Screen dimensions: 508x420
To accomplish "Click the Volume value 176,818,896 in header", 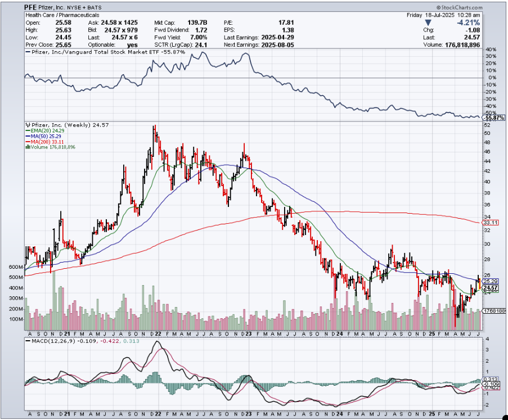I will [x=462, y=44].
